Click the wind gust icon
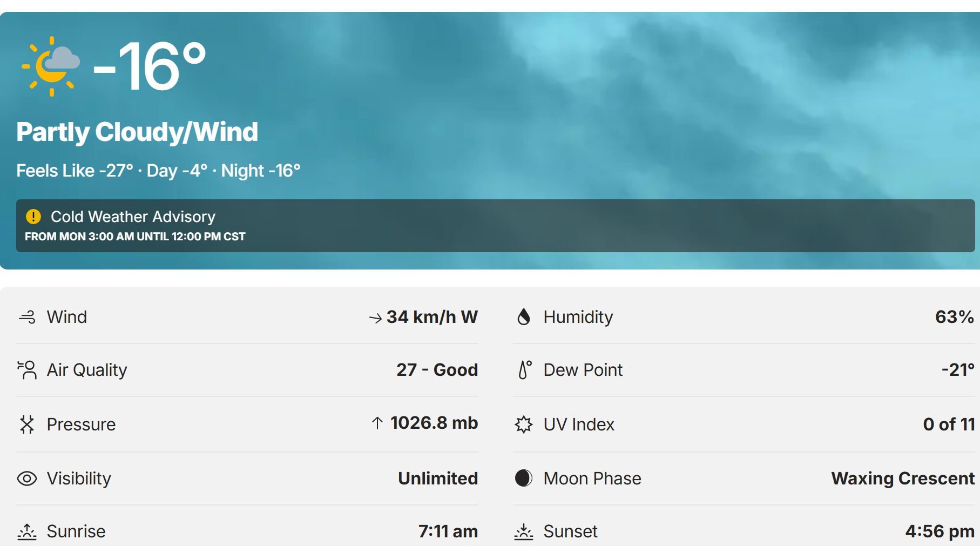The height and width of the screenshot is (546, 980). tap(27, 317)
